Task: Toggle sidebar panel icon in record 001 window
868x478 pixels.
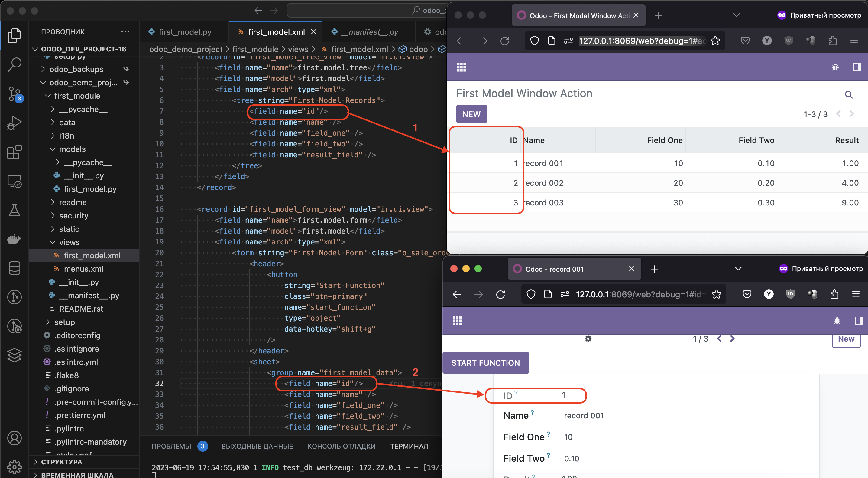Action: (859, 321)
